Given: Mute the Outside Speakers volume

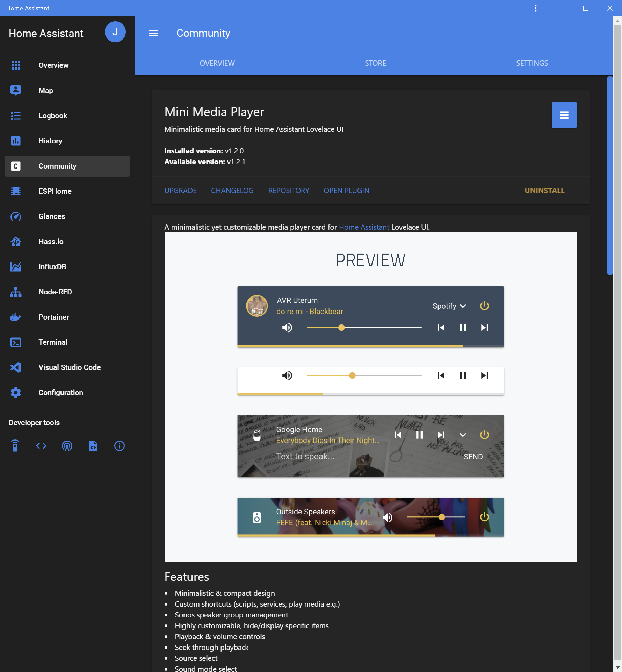Looking at the screenshot, I should point(388,517).
